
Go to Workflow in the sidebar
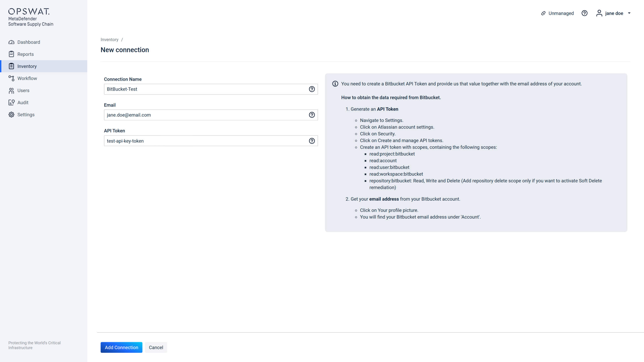pyautogui.click(x=27, y=78)
